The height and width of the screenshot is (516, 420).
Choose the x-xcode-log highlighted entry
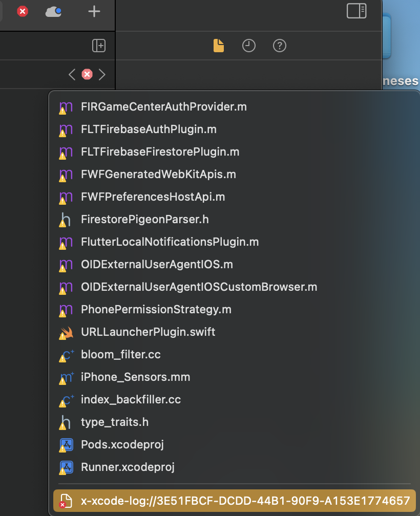tap(235, 501)
